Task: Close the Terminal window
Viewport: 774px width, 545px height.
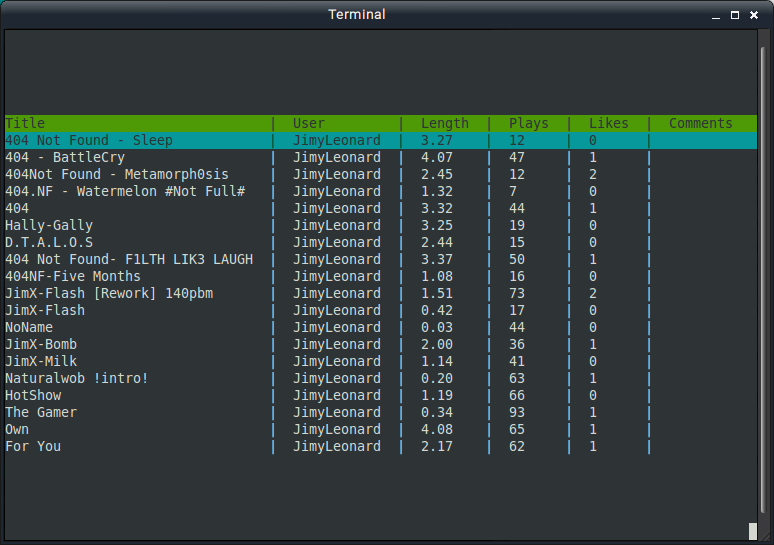Action: [x=754, y=15]
